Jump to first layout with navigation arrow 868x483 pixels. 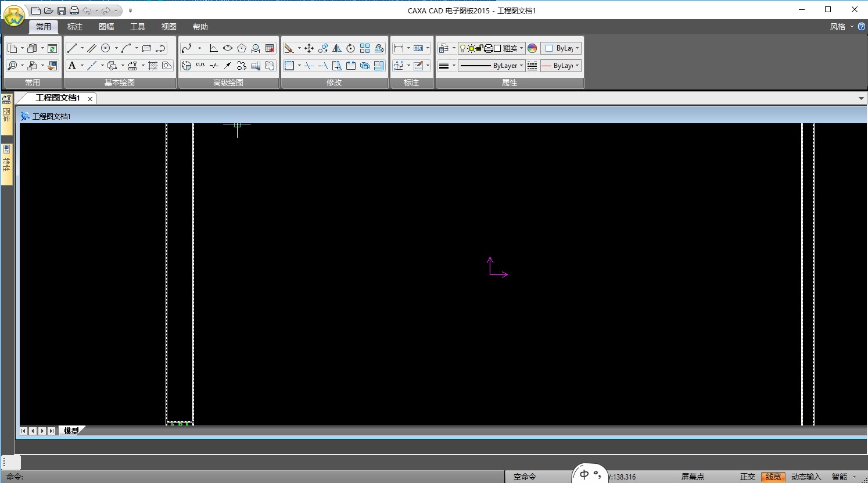click(x=23, y=431)
